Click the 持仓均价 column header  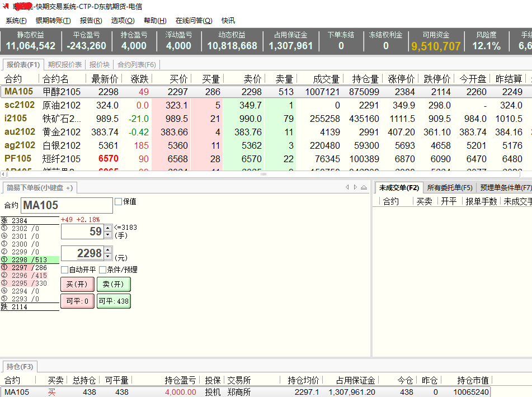coord(303,380)
